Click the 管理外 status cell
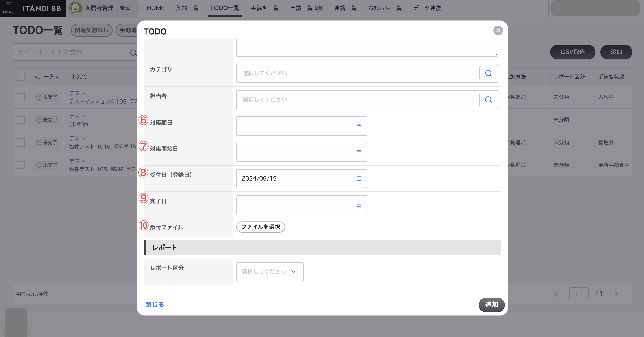 [606, 142]
